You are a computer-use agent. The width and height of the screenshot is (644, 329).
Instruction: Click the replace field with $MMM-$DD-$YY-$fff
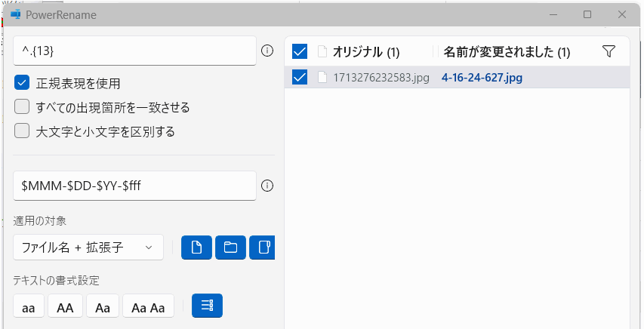[x=134, y=186]
